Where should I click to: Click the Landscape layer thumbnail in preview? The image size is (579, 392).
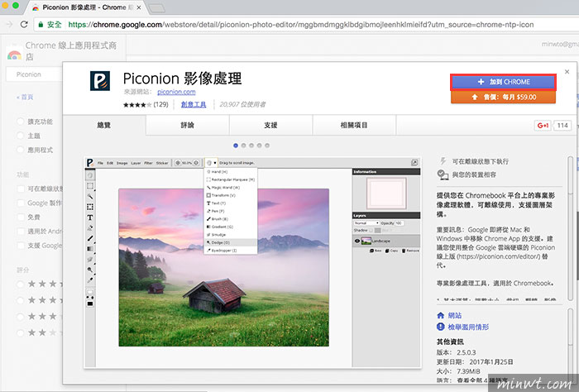pyautogui.click(x=366, y=241)
